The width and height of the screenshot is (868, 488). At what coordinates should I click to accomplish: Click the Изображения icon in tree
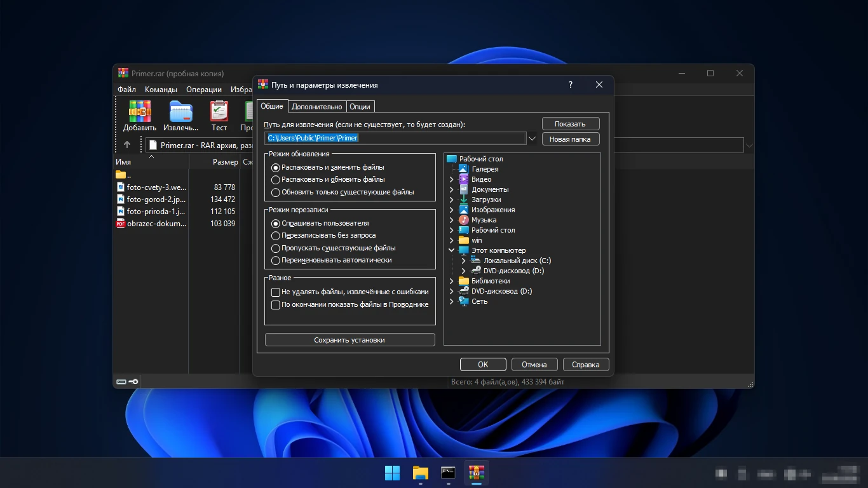(x=463, y=210)
